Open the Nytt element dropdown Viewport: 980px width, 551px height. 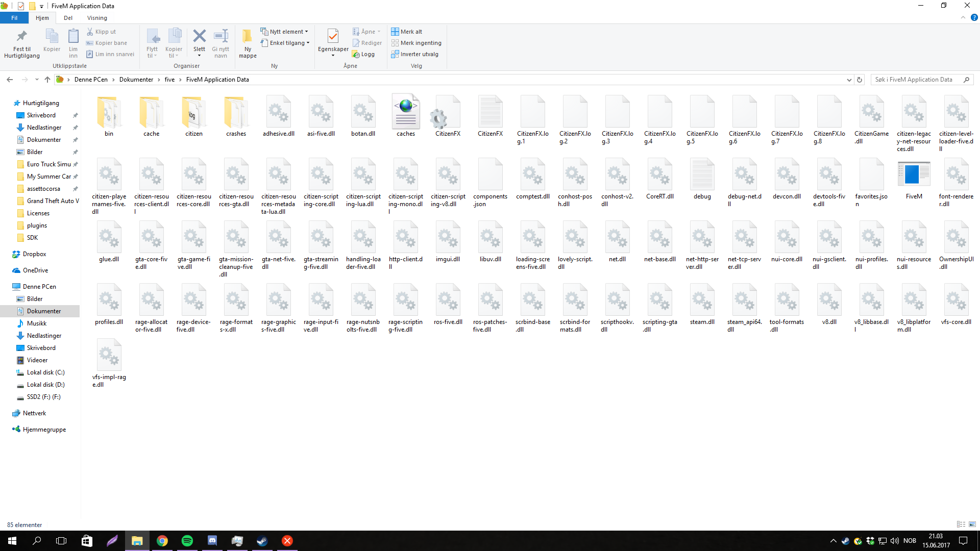pos(284,32)
